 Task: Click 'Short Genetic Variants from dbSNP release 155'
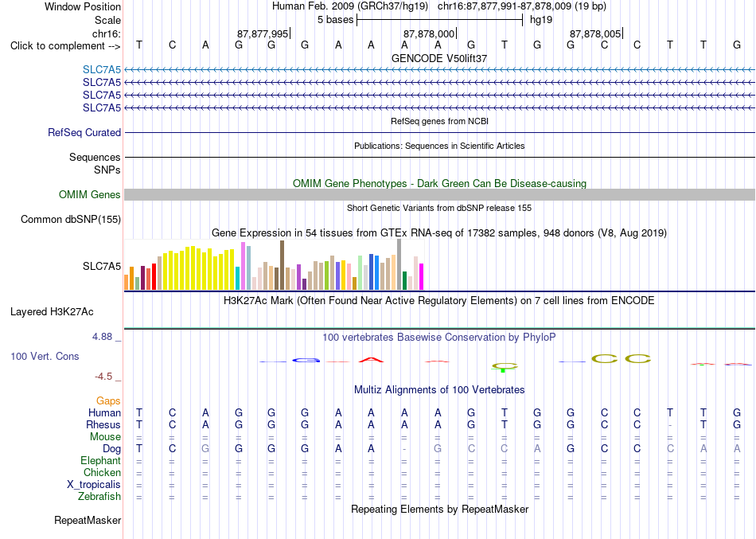point(439,208)
